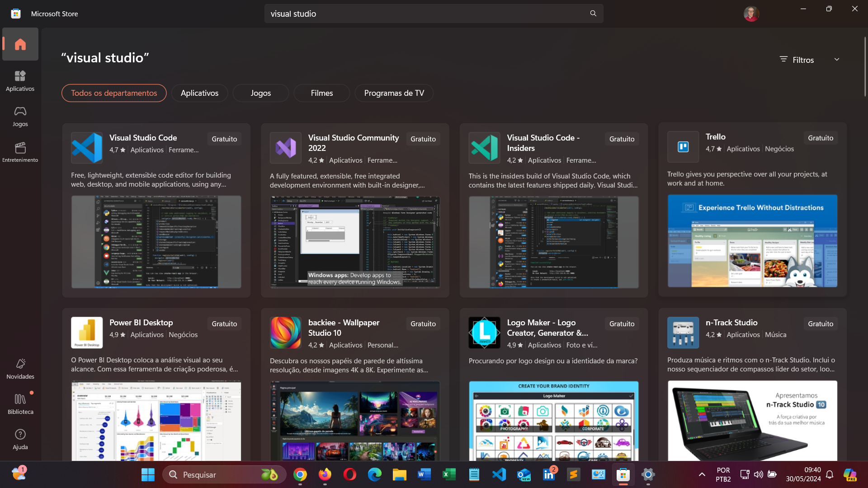Click the Logo Maker - Logo Creator title
The width and height of the screenshot is (868, 488).
pyautogui.click(x=547, y=328)
